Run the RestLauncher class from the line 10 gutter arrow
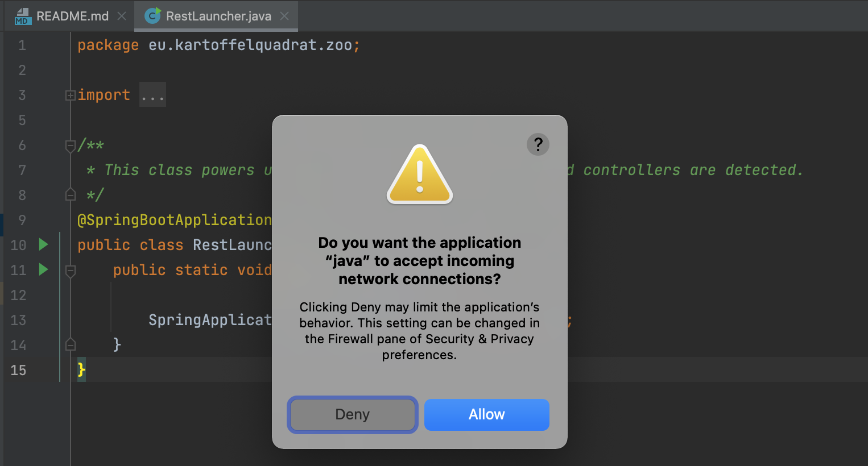This screenshot has width=868, height=466. pos(43,244)
